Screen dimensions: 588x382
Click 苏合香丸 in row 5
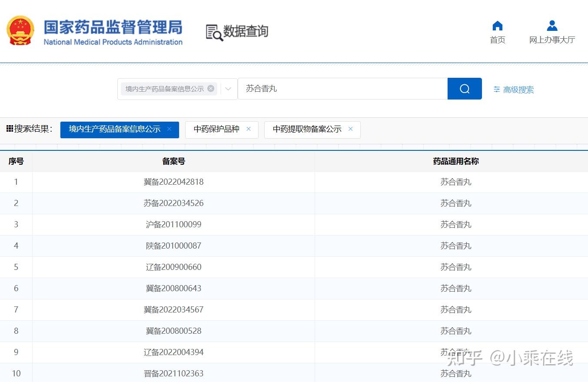[x=456, y=267]
